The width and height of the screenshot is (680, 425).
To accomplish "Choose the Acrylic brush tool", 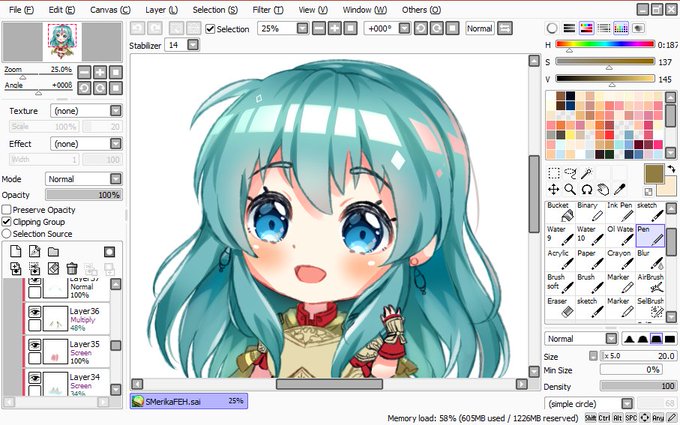I will coord(560,259).
